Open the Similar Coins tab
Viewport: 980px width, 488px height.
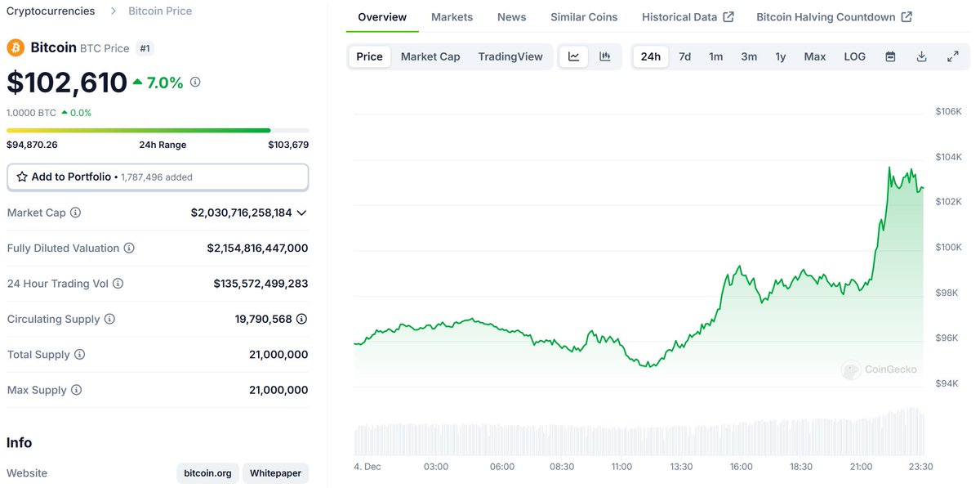tap(584, 17)
